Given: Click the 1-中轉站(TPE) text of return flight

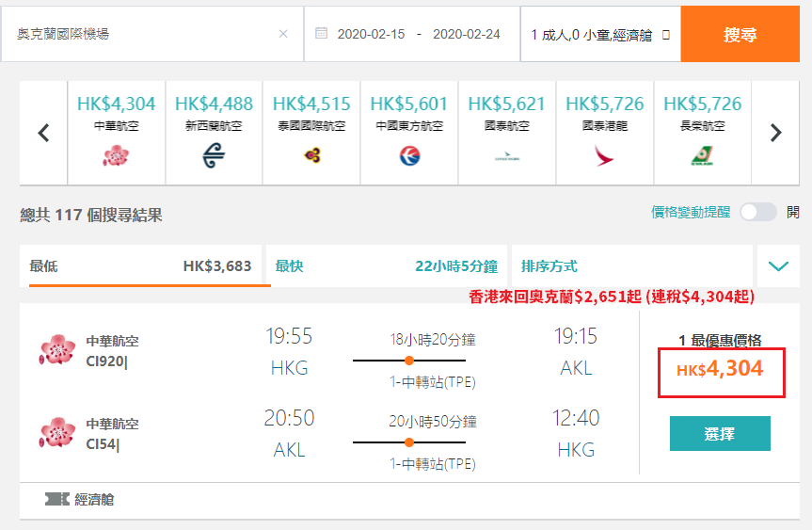Looking at the screenshot, I should (x=433, y=464).
